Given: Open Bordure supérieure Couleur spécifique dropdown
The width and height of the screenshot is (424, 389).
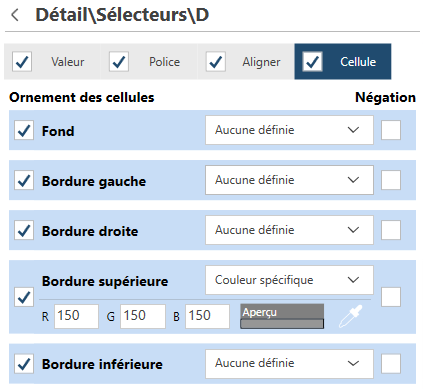Looking at the screenshot, I should [x=289, y=280].
